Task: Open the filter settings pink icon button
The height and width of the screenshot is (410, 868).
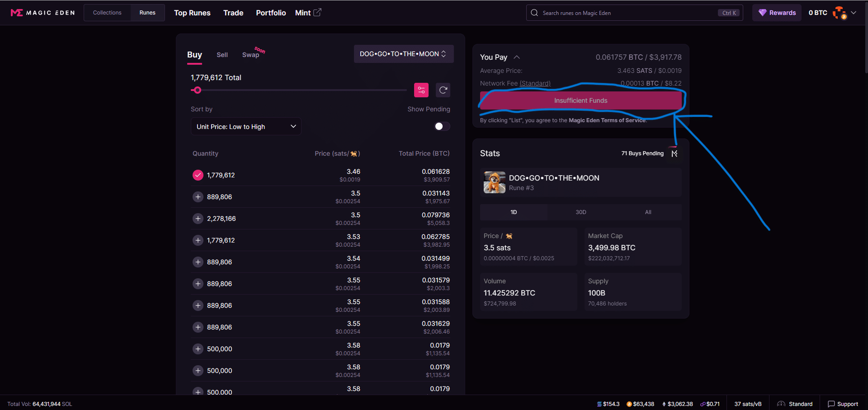Action: coord(421,90)
